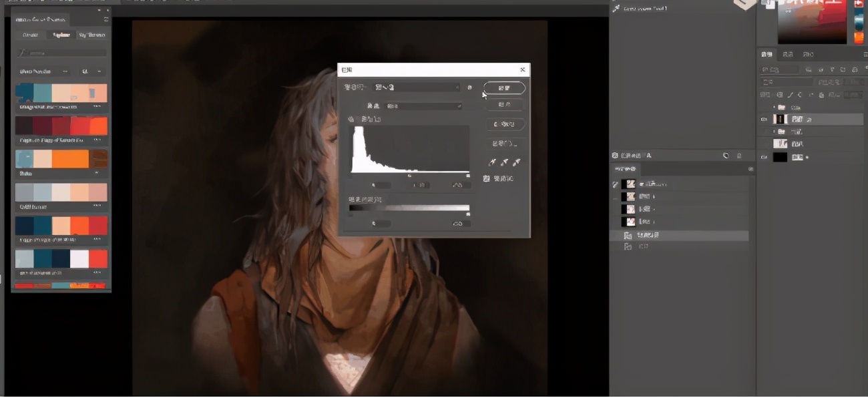868x398 pixels.
Task: Click the trash icon in the History panel
Action: pyautogui.click(x=739, y=156)
